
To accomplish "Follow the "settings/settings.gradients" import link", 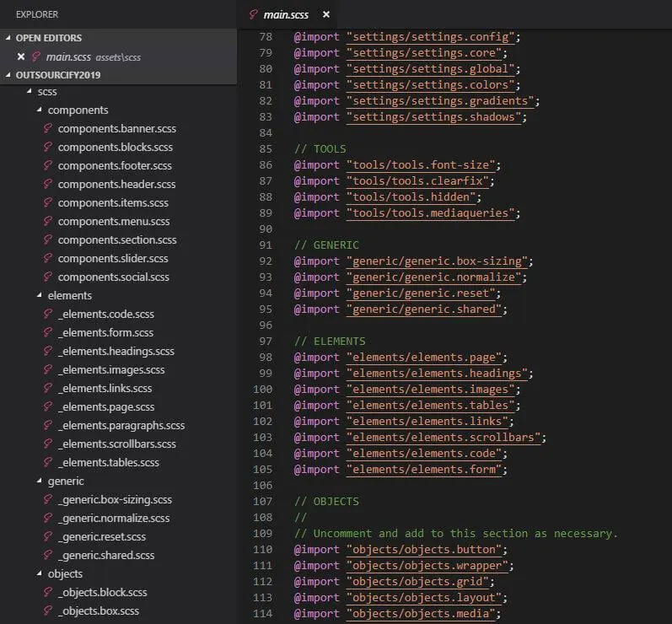I will tap(440, 101).
